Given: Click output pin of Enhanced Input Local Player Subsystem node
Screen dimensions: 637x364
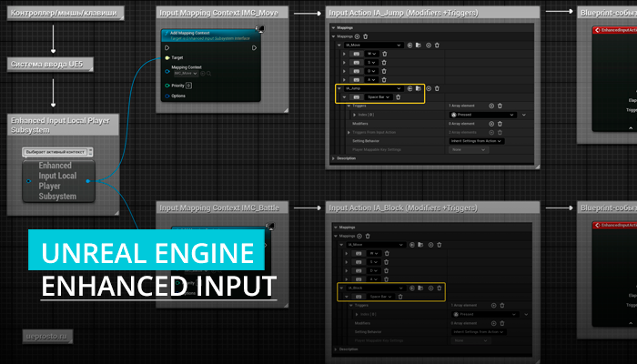Looking at the screenshot, I should (x=87, y=181).
